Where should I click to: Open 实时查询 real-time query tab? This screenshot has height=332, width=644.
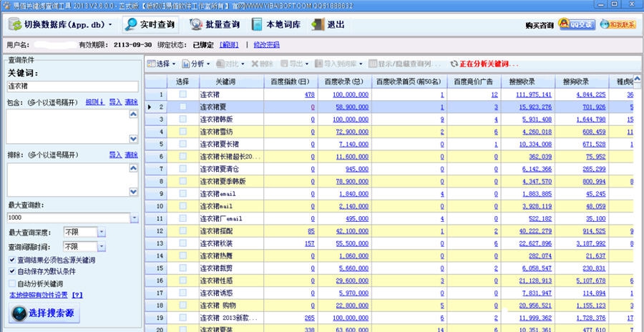pyautogui.click(x=151, y=24)
